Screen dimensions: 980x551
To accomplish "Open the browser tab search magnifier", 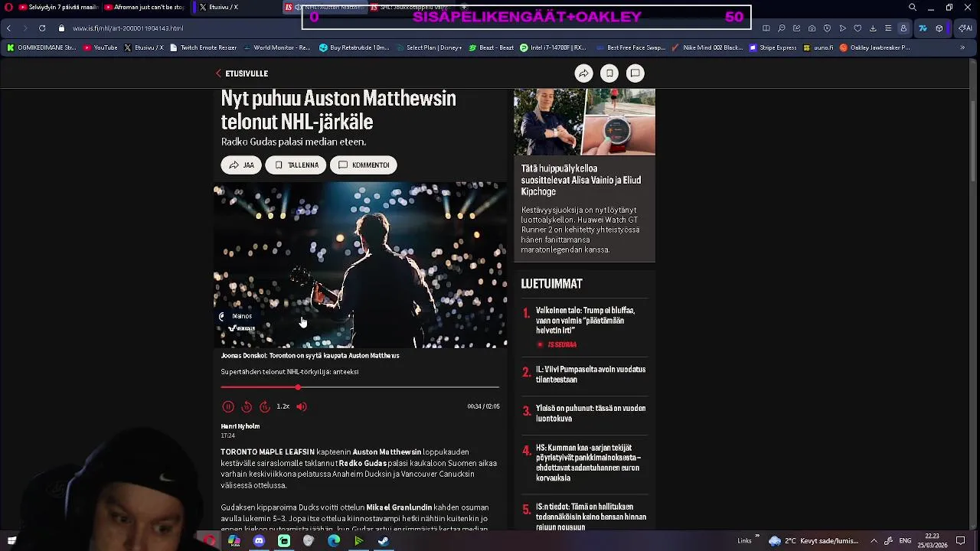I will [x=913, y=7].
